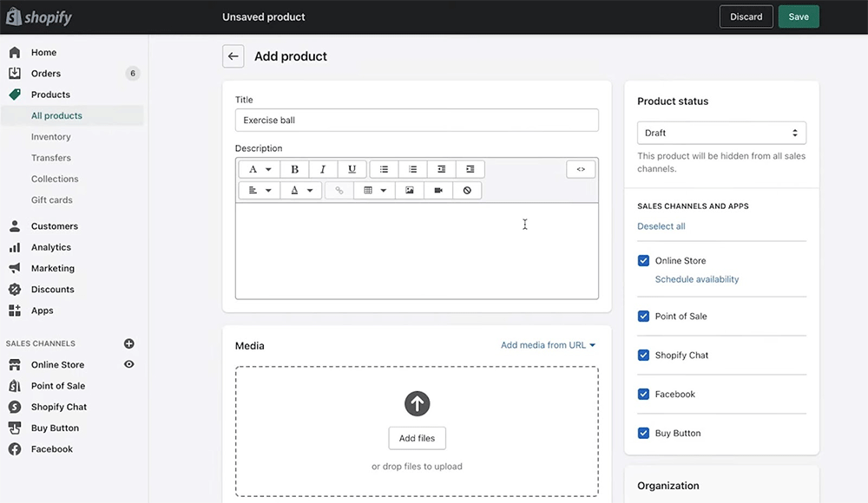Open the Product status Draft dropdown
Screen dimensions: 868x503
point(721,133)
